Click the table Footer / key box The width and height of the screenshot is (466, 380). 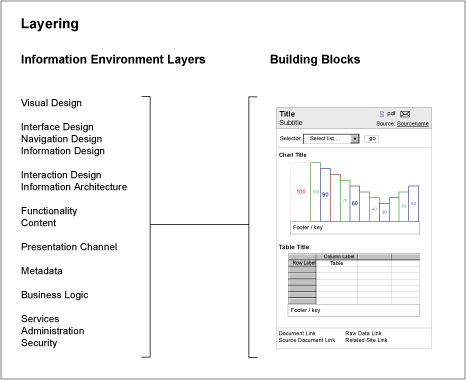(353, 310)
